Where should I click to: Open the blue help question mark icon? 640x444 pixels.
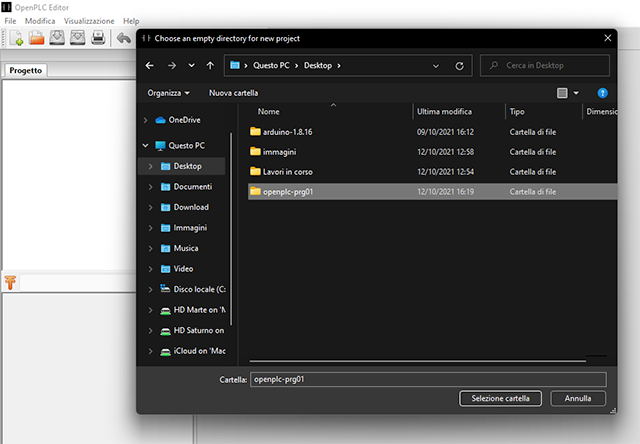[x=603, y=93]
